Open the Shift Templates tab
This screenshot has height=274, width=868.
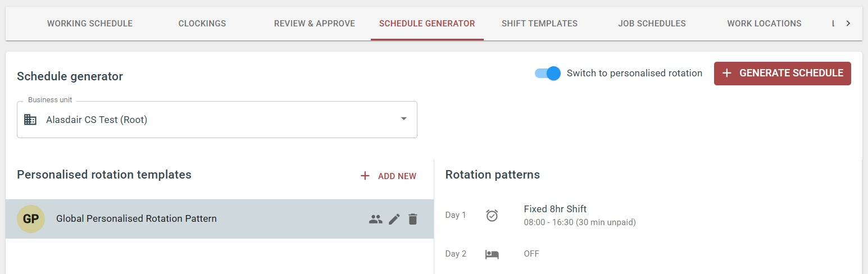coord(539,24)
